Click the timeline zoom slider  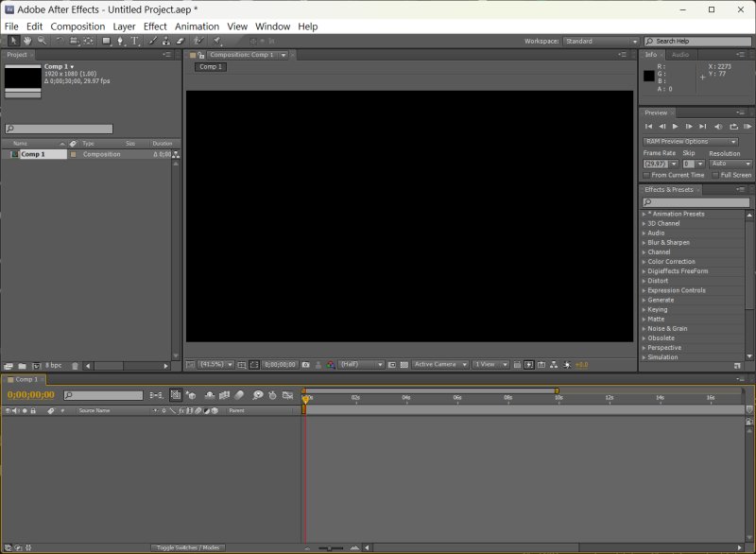[331, 548]
